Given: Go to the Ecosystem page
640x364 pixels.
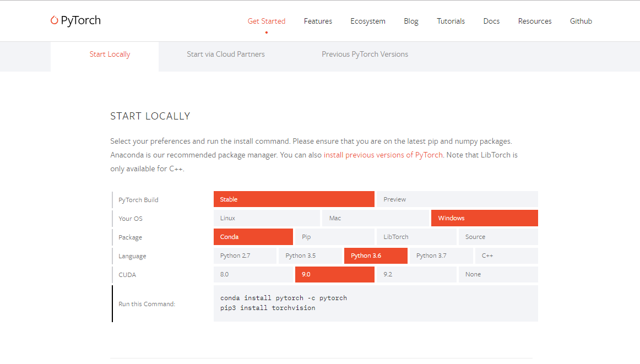Looking at the screenshot, I should (x=368, y=21).
